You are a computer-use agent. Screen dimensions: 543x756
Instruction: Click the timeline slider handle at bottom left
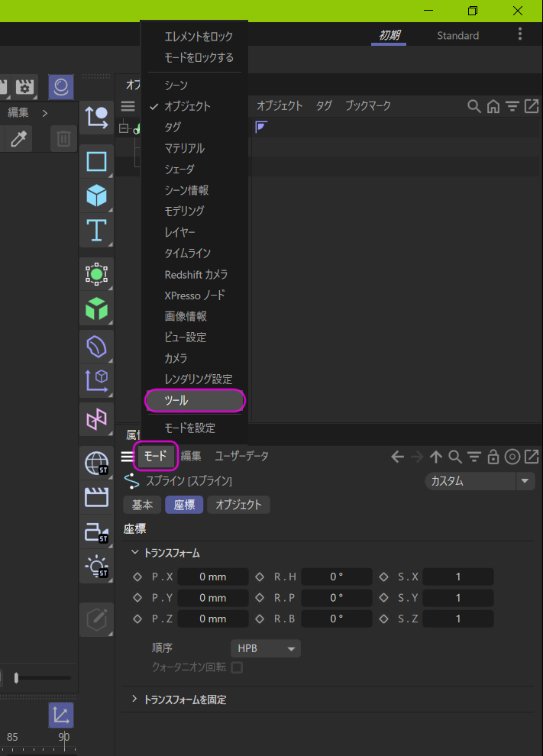16,677
